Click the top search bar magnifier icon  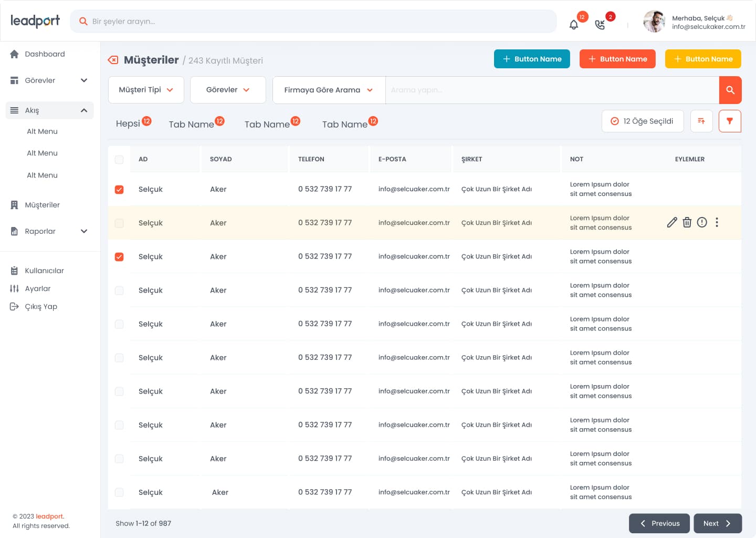(83, 22)
